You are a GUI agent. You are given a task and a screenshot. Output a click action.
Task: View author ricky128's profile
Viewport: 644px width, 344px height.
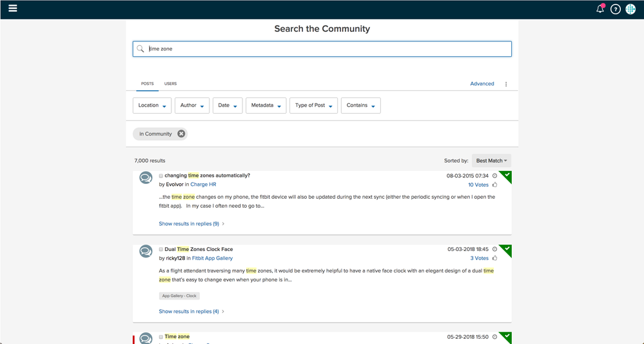175,258
